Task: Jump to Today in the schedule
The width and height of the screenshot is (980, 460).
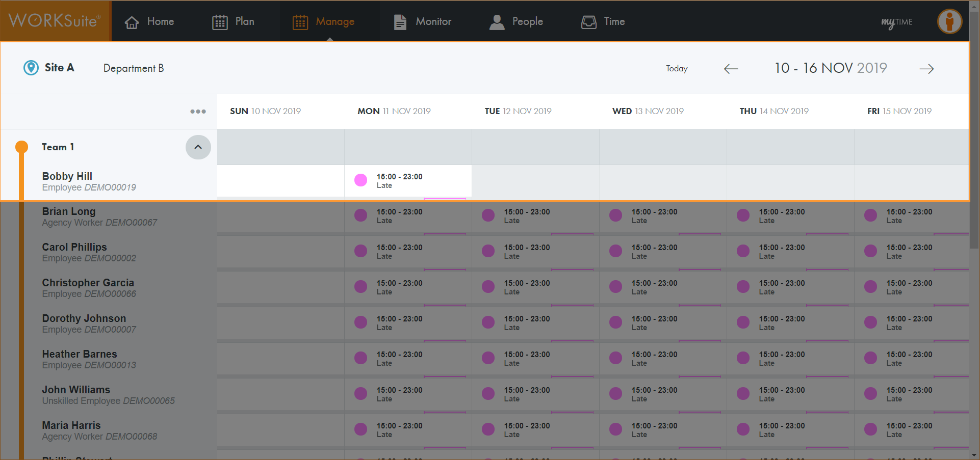Action: pyautogui.click(x=677, y=69)
